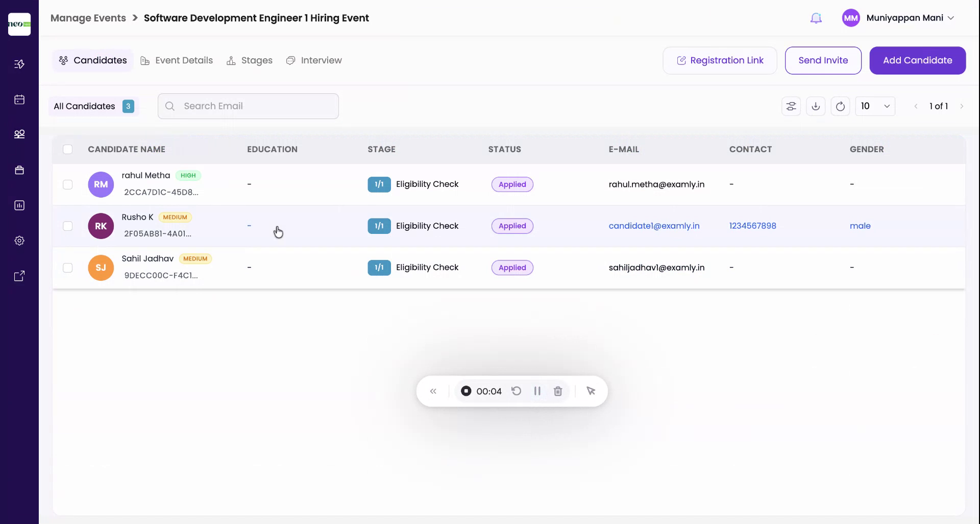This screenshot has width=980, height=524.
Task: Open the candidates section in sidebar
Action: click(x=19, y=134)
